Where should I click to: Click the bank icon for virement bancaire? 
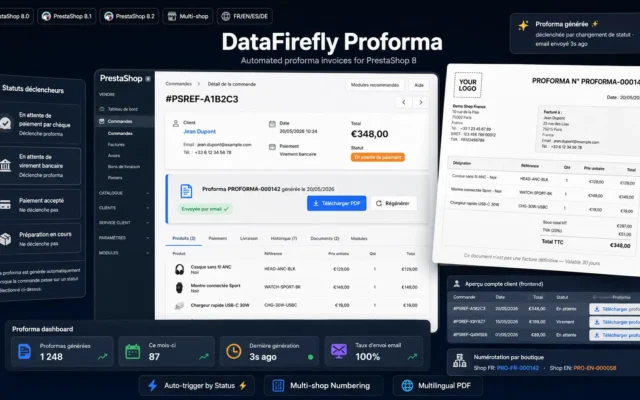pyautogui.click(x=5, y=165)
